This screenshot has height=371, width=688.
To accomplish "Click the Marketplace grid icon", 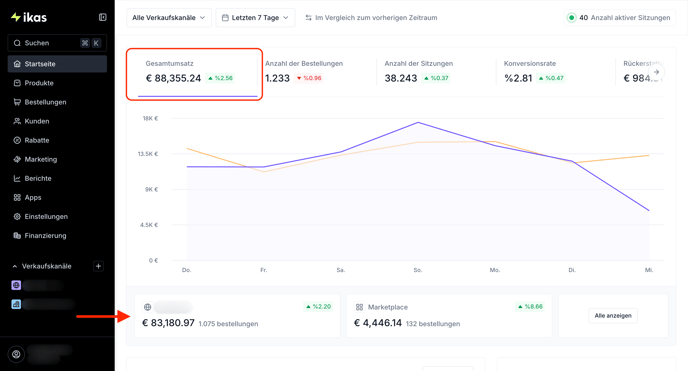I will coord(359,307).
